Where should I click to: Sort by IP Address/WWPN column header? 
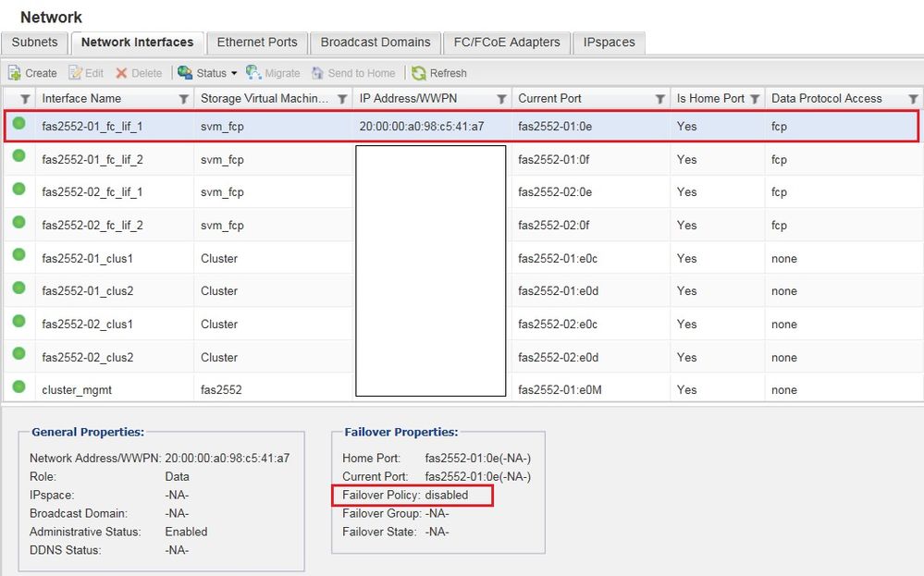click(408, 99)
